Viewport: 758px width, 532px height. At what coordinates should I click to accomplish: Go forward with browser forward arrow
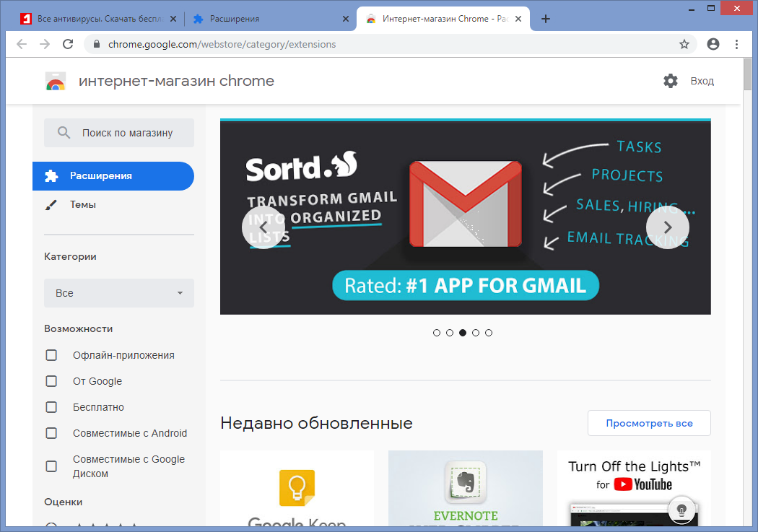(45, 45)
